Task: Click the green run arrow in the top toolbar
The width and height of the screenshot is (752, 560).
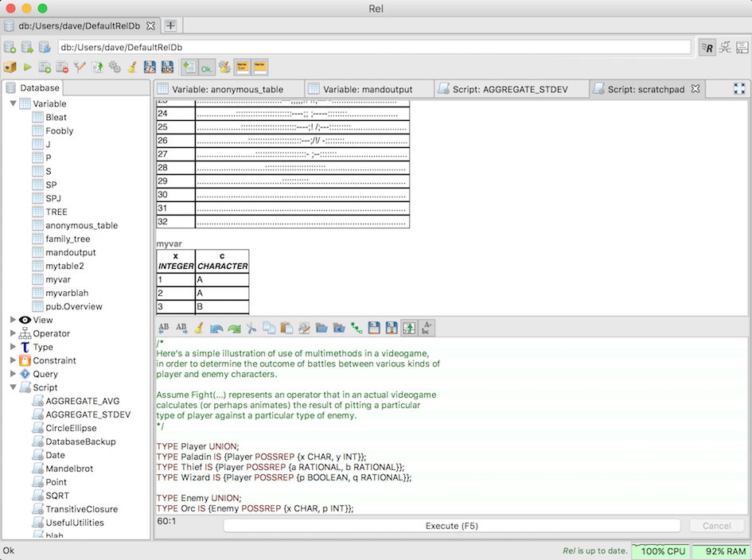Action: [x=28, y=68]
